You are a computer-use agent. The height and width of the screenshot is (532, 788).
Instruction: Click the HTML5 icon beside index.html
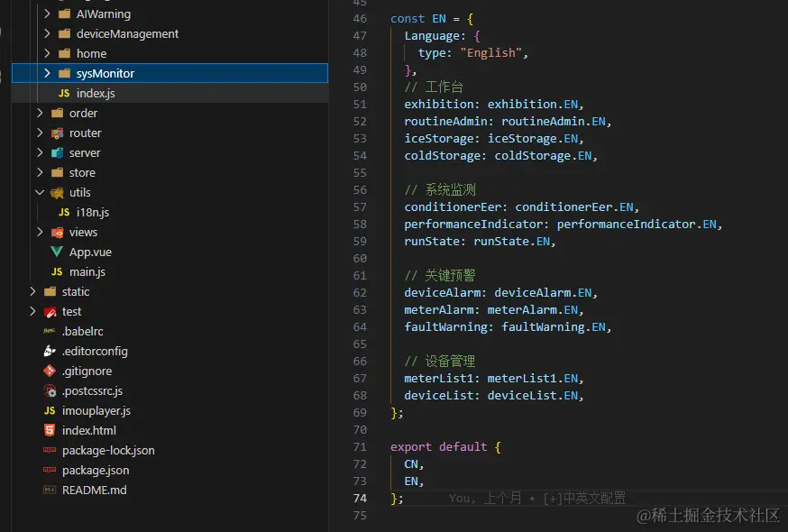50,430
